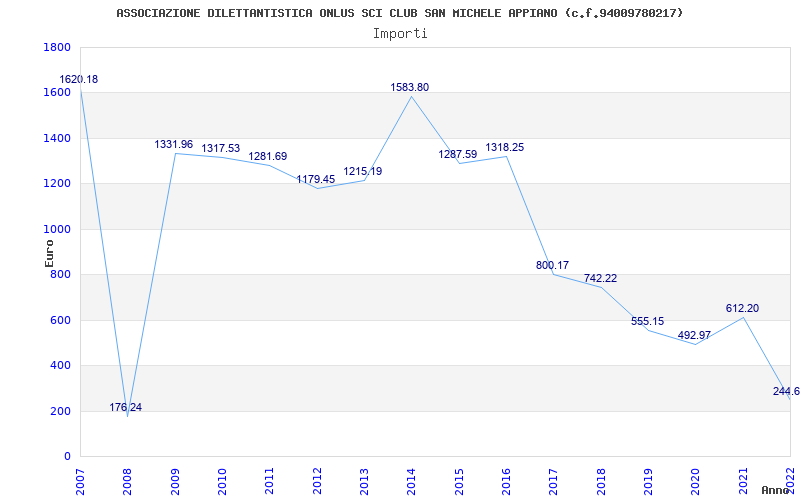Click the 2008 x-axis year label

coord(128,481)
